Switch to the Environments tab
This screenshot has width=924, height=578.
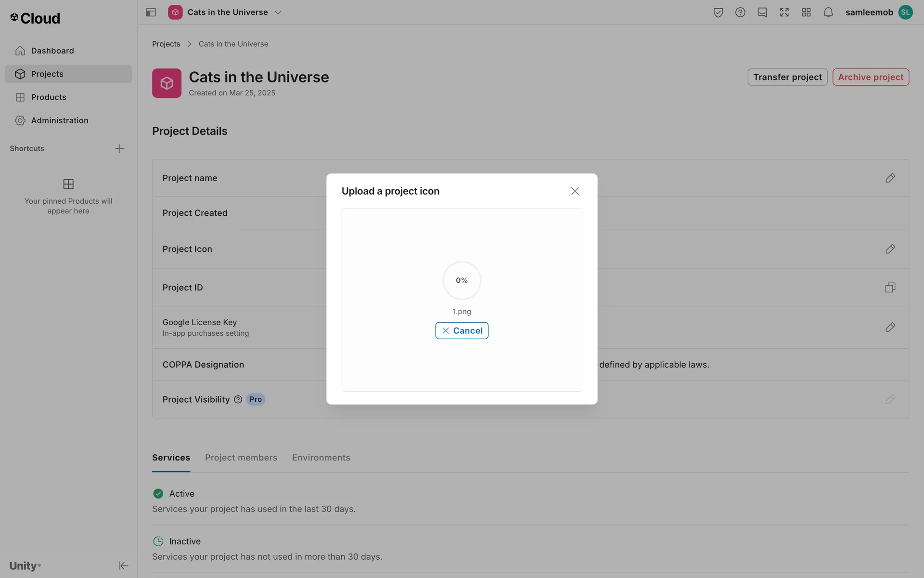point(321,458)
